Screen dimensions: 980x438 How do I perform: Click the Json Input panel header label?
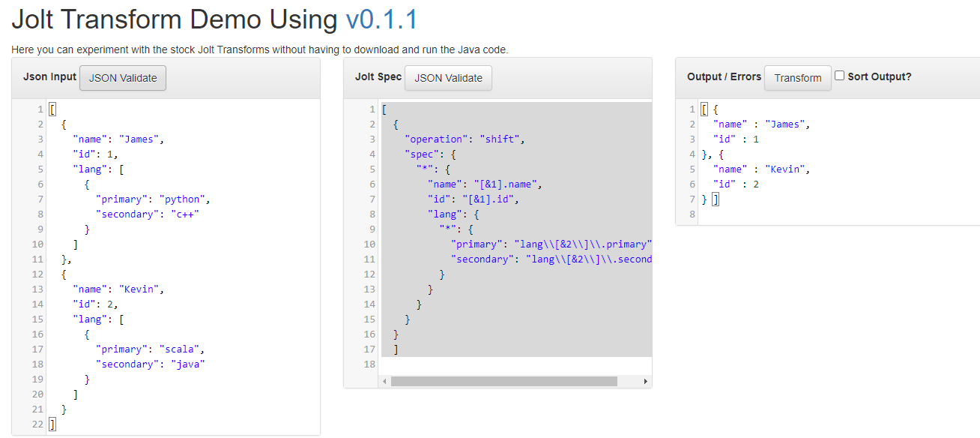[x=49, y=76]
